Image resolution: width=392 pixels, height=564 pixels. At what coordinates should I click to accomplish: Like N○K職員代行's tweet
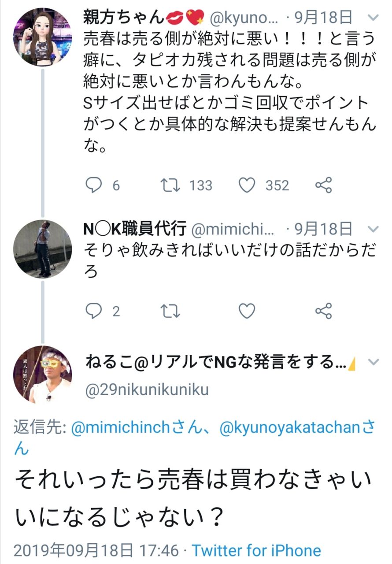[x=247, y=312]
